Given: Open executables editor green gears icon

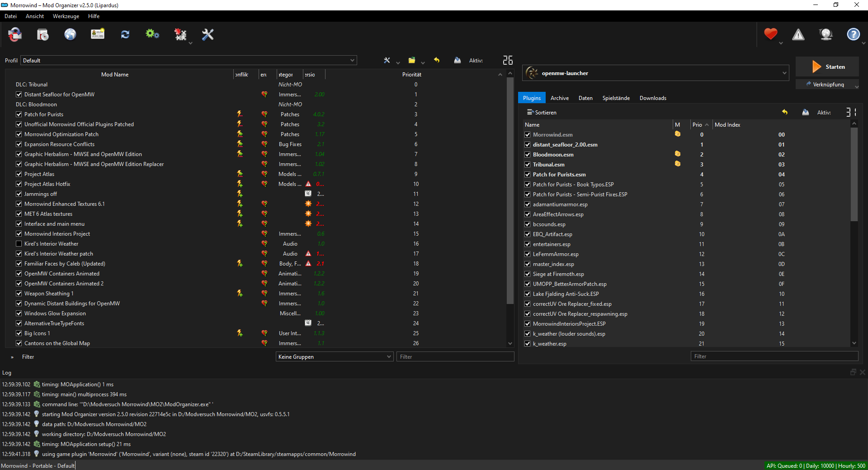Looking at the screenshot, I should (152, 34).
